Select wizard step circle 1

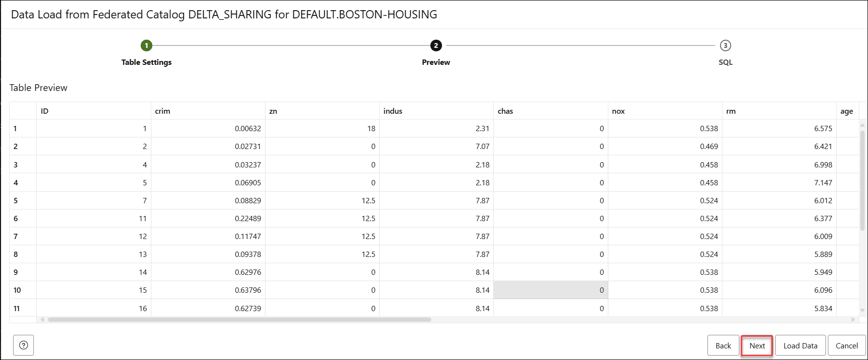tap(147, 45)
